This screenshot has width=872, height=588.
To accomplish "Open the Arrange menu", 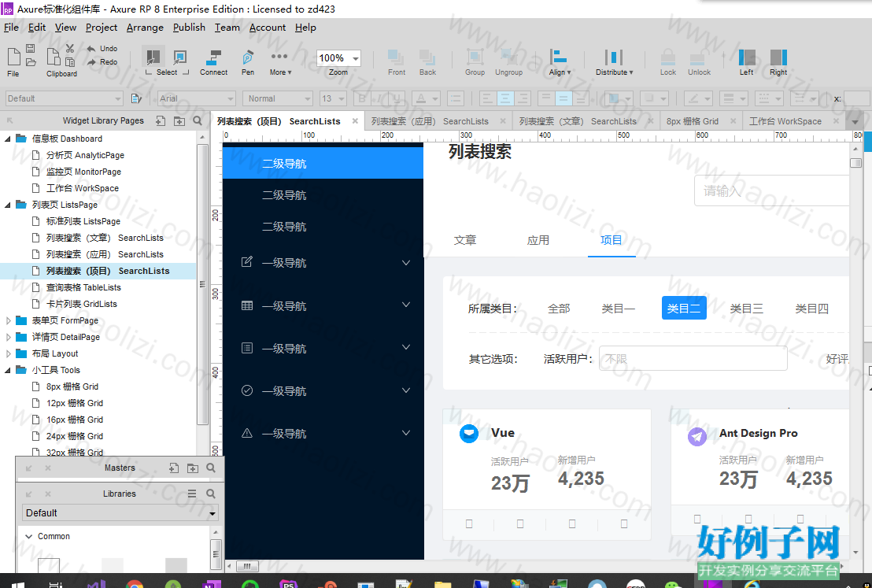I will (x=145, y=28).
